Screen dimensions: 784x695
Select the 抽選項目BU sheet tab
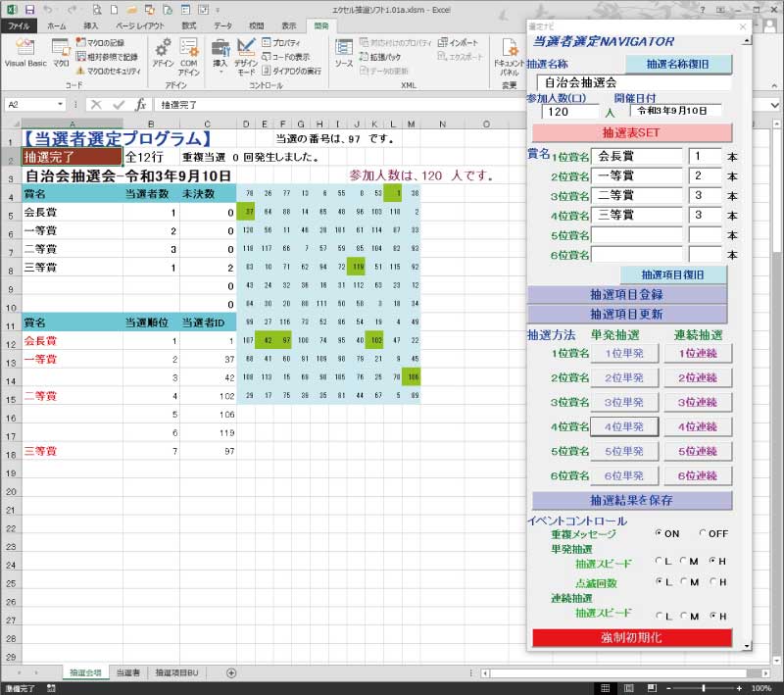coord(176,673)
